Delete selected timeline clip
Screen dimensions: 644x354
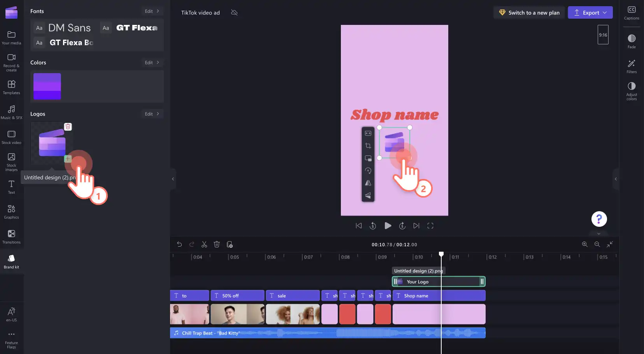(217, 244)
